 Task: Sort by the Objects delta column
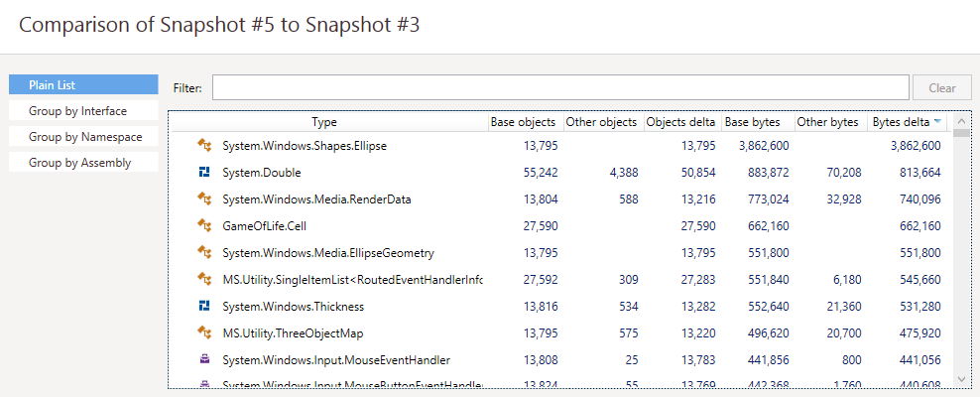680,122
